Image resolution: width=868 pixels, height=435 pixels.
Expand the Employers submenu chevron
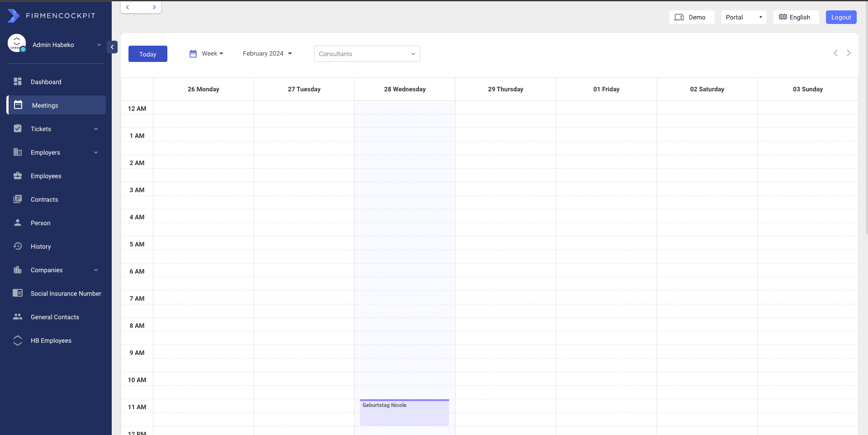96,152
